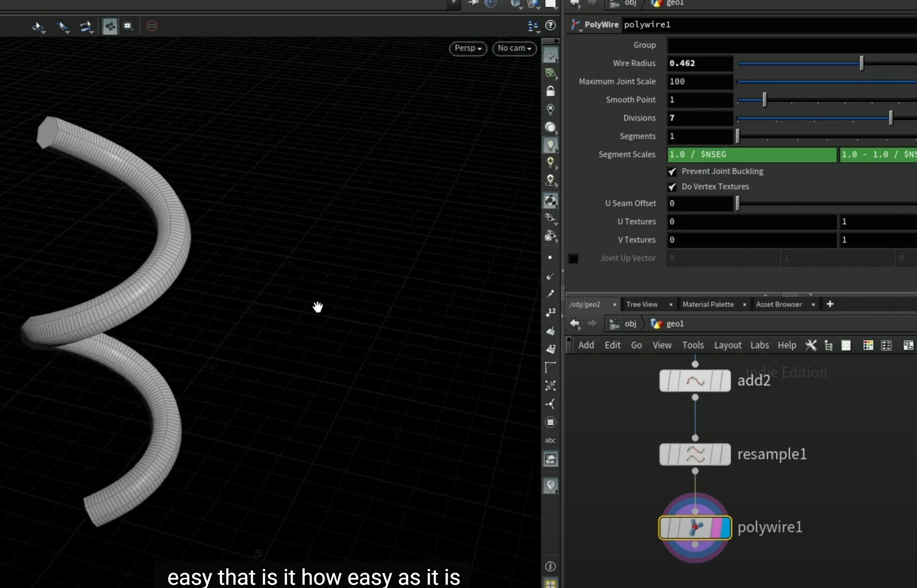
Task: Switch to the Material Palette tab
Action: (x=708, y=304)
